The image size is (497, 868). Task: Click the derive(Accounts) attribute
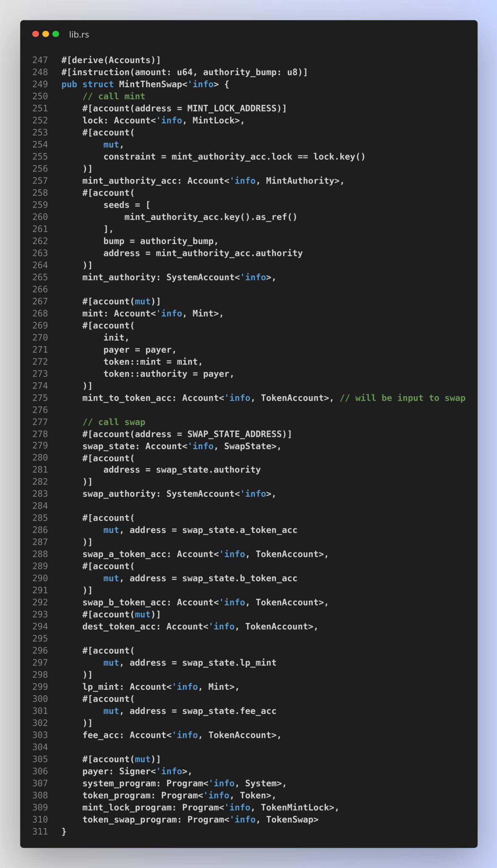[111, 60]
